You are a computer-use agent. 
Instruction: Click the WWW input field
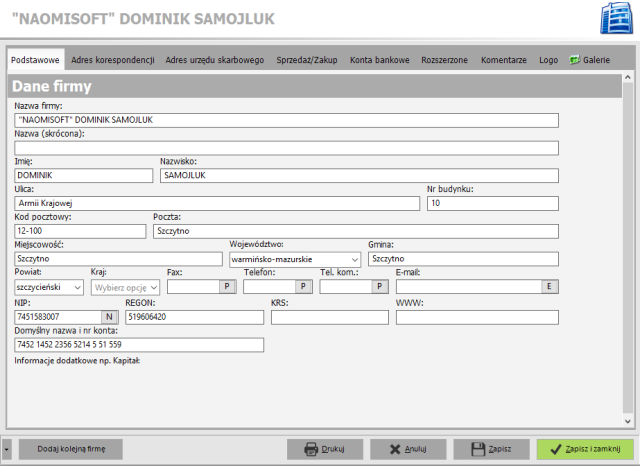point(477,317)
